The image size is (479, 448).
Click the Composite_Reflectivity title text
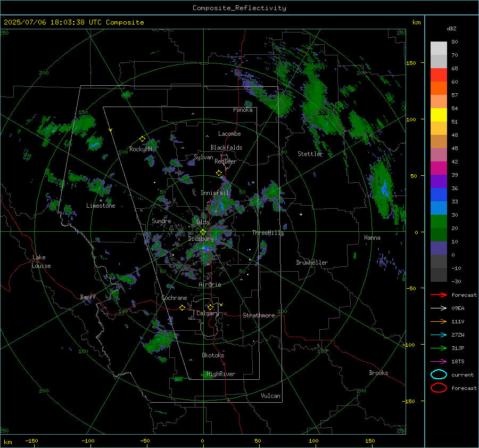pyautogui.click(x=239, y=8)
